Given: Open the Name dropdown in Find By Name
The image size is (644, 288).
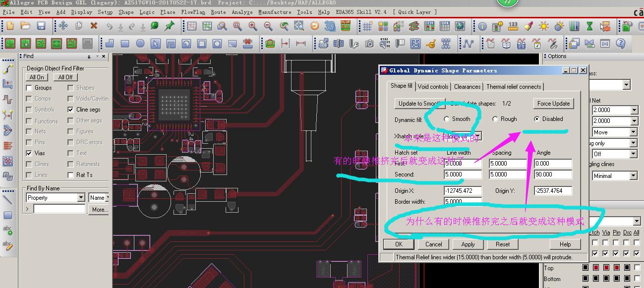Looking at the screenshot, I should tap(108, 198).
